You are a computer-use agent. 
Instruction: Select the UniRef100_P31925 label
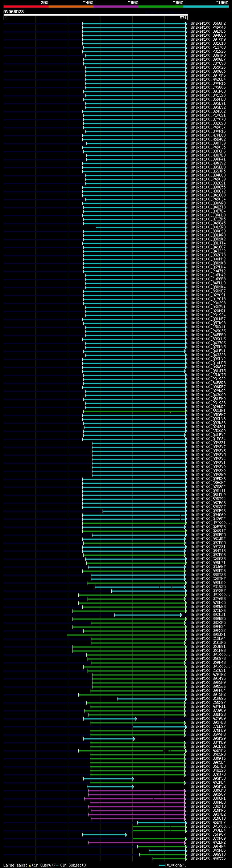tap(208, 587)
